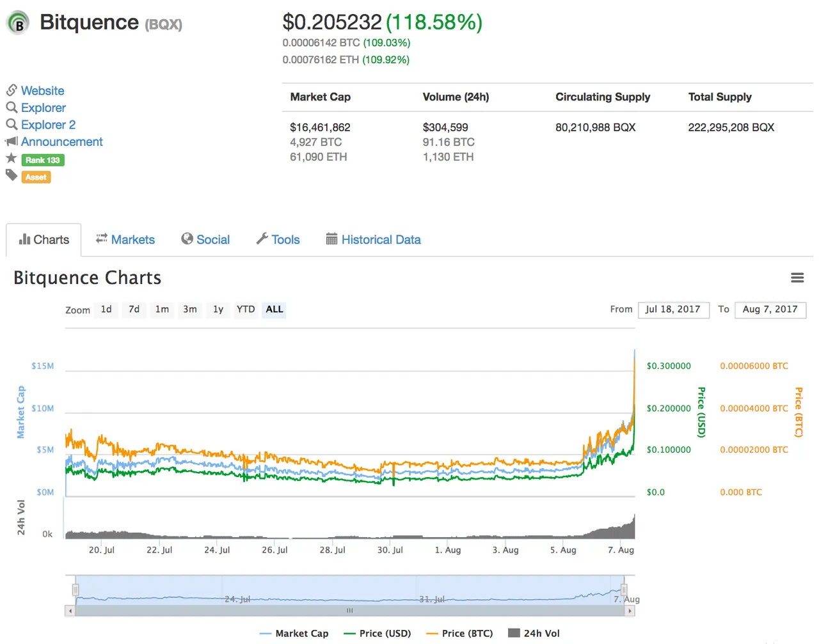This screenshot has height=644, width=819.
Task: Set chart zoom to 1y
Action: tap(218, 310)
